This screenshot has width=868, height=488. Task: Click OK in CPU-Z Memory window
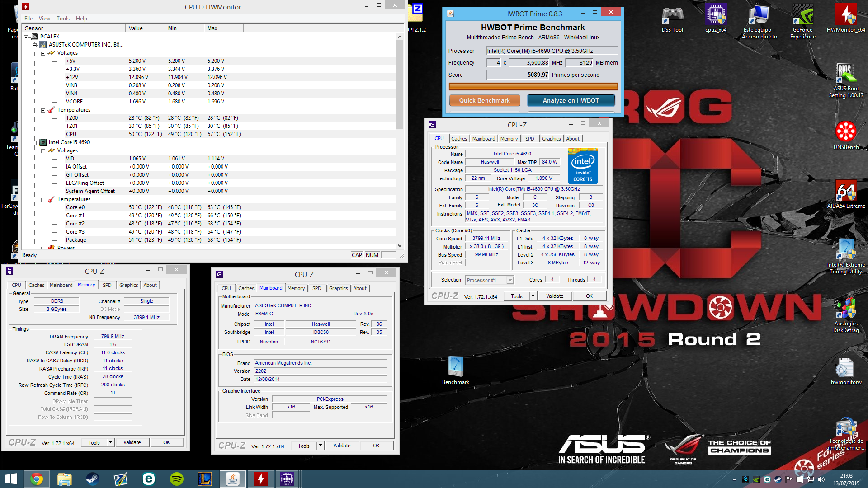click(166, 442)
